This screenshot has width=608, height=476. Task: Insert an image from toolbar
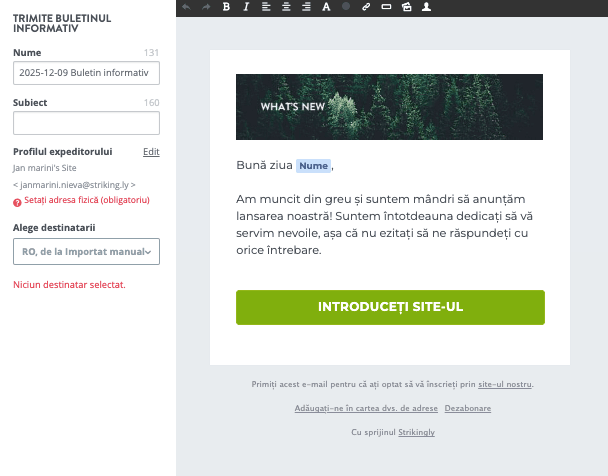coord(407,7)
